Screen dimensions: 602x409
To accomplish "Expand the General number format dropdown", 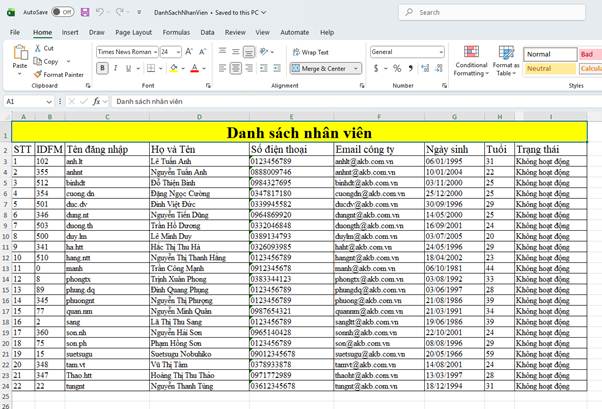I will (439, 52).
